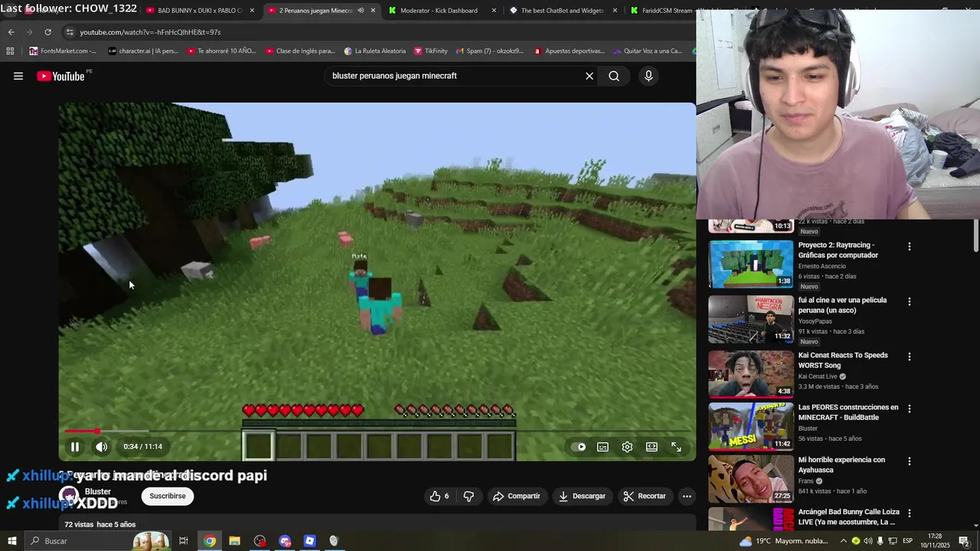Show hidden system tray icons
Image resolution: width=980 pixels, height=551 pixels.
843,541
